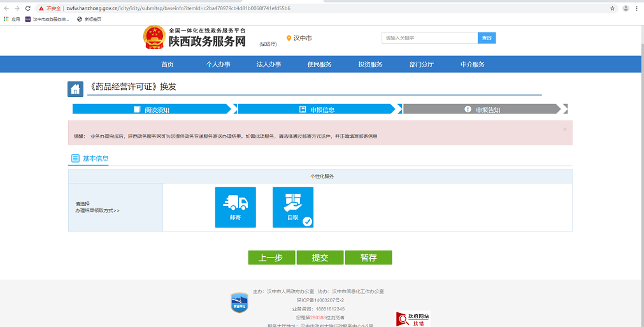The height and width of the screenshot is (327, 644).
Task: Open the 政府网站找错 error report icon
Action: point(412,319)
